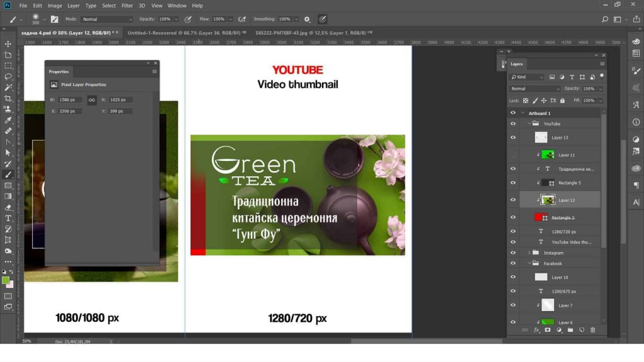Hide the Facebook group
The width and height of the screenshot is (644, 362).
[513, 263]
